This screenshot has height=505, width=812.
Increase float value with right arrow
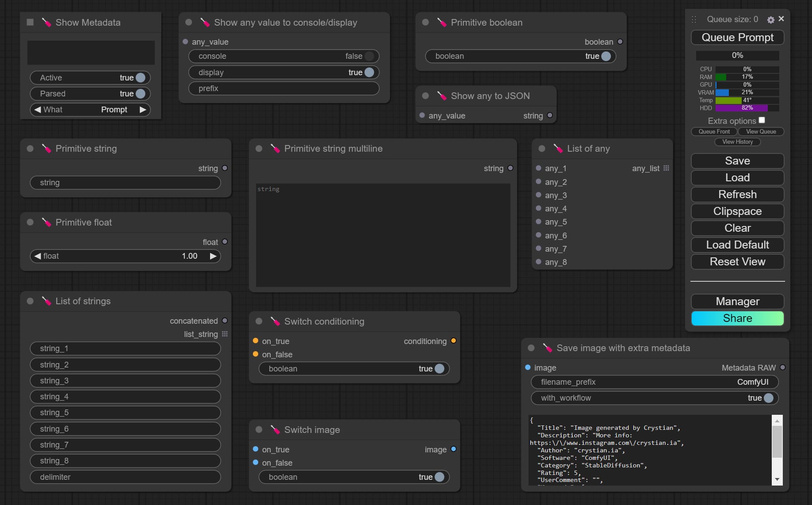[x=213, y=256]
